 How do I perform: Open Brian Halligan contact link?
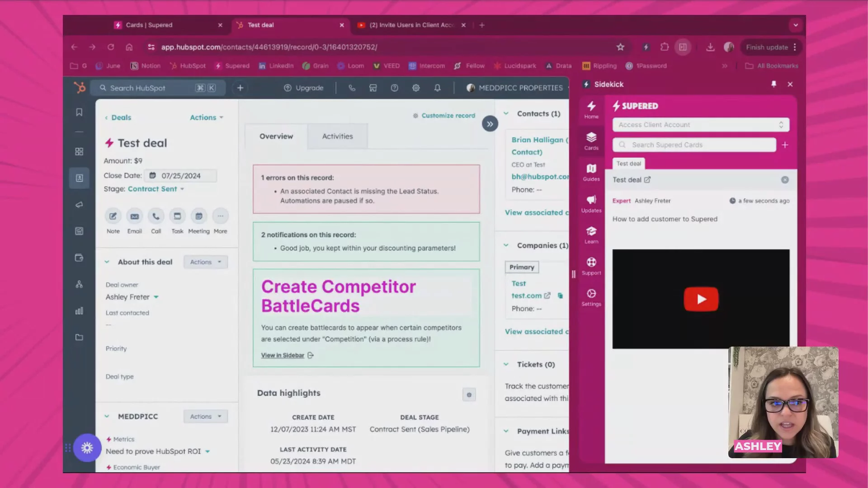(540, 146)
